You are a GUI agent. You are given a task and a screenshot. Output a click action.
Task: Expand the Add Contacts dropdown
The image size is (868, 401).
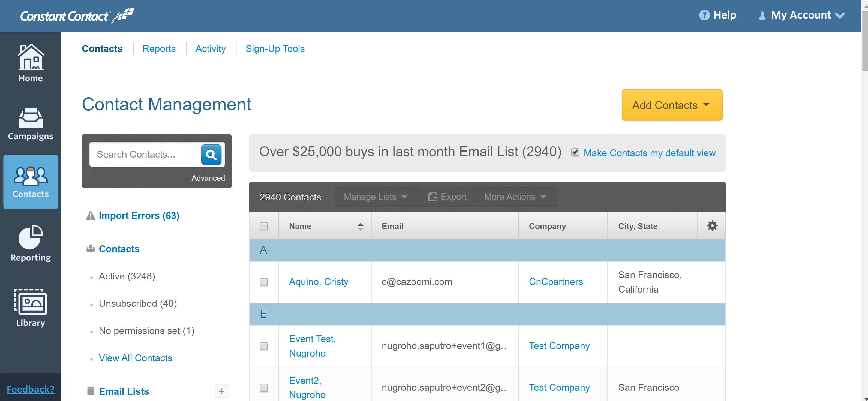tap(672, 105)
